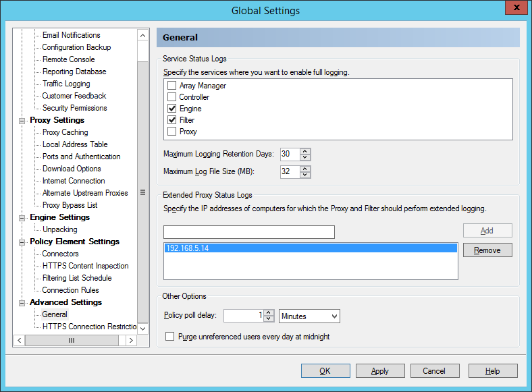The height and width of the screenshot is (392, 532).
Task: Collapse the Policy Element Settings node
Action: 22,242
